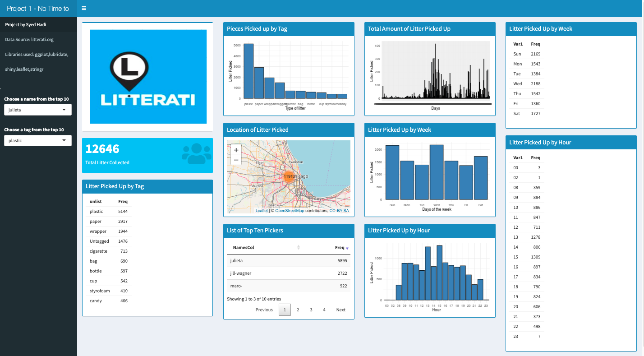Click hour 15 row in hour table

(527, 257)
